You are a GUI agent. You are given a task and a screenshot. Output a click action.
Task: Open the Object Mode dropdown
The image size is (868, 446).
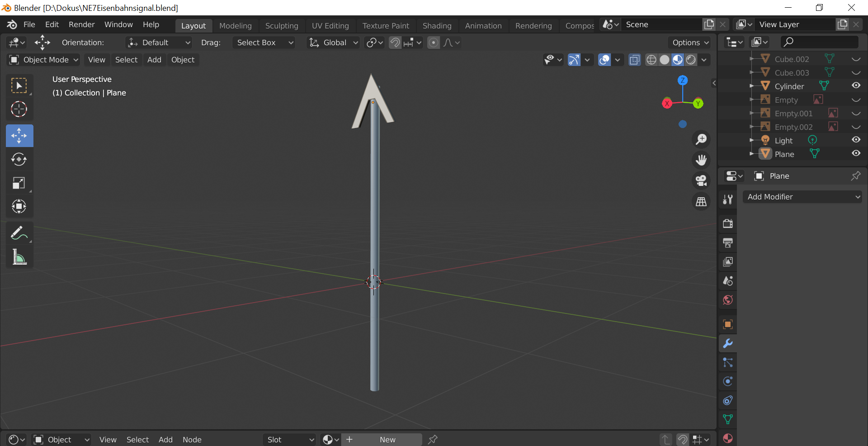[44, 60]
